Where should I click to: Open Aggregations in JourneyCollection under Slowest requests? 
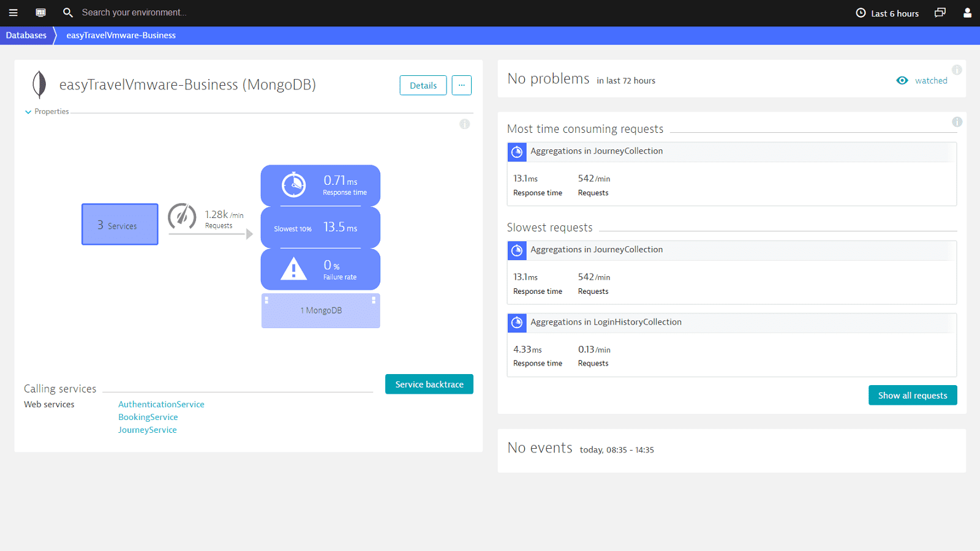[597, 250]
